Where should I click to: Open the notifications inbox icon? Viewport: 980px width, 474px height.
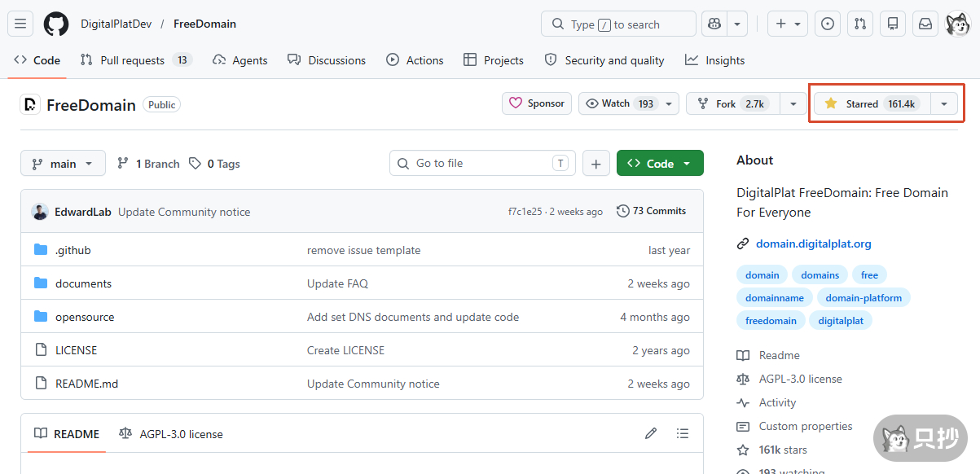tap(925, 24)
